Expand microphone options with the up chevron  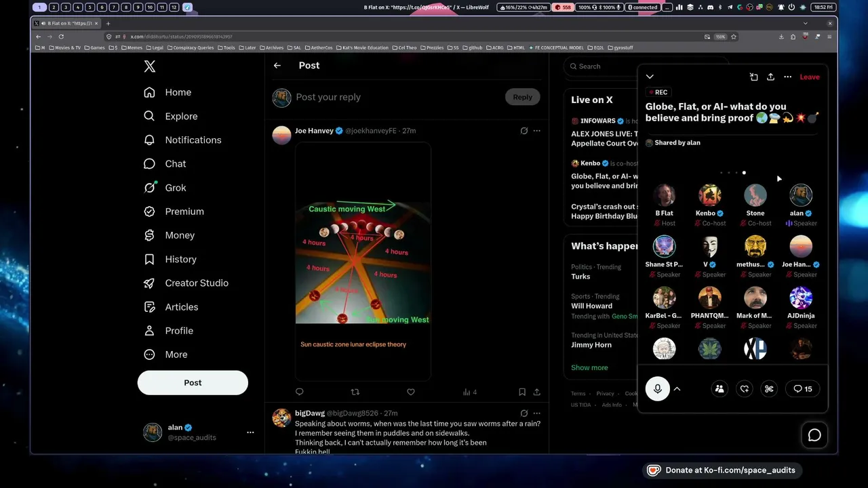click(x=677, y=388)
